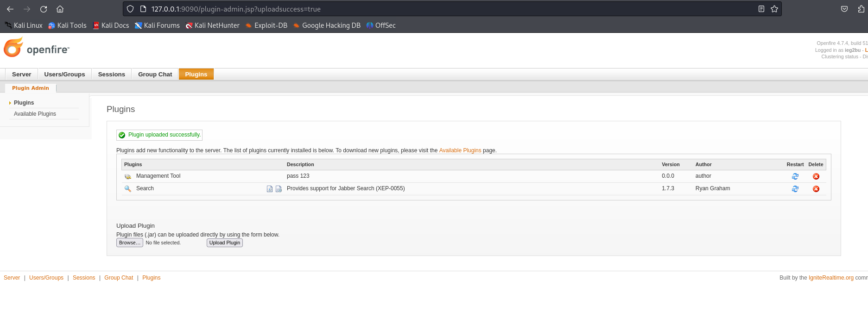This screenshot has width=868, height=318.
Task: Open the Kali Tools bookmark
Action: pos(67,25)
